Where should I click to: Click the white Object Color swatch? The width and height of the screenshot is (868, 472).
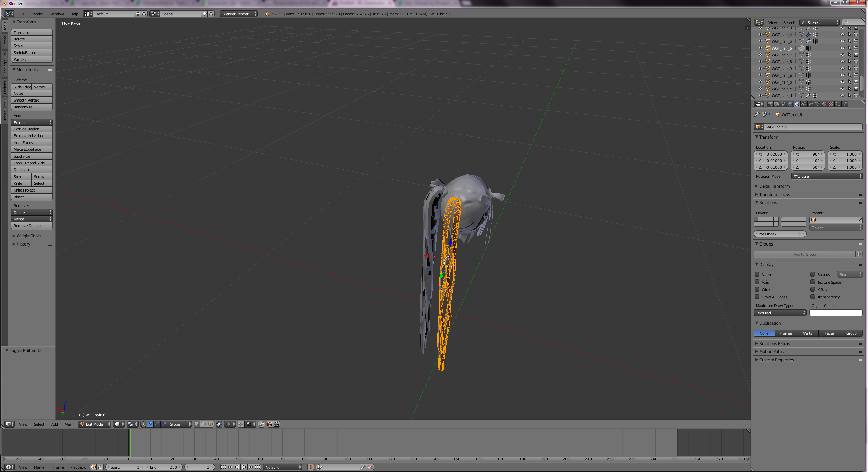click(x=835, y=313)
